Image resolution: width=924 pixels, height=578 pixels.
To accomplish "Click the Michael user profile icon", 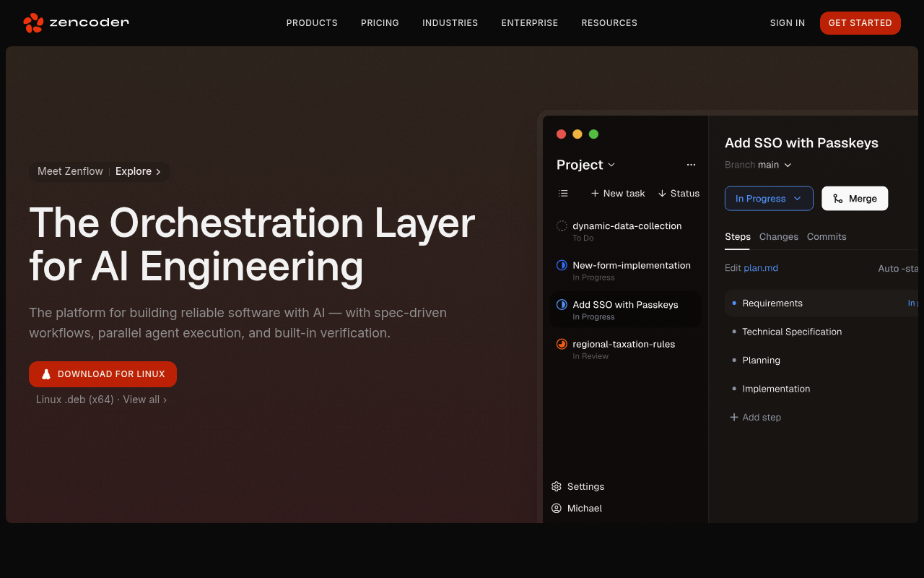I will 557,508.
